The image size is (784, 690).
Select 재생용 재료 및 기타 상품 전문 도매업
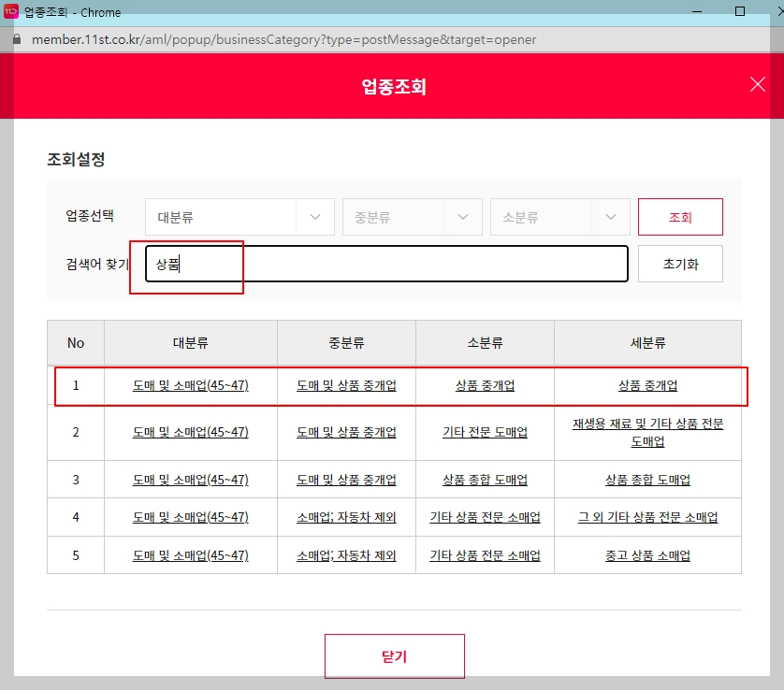tap(648, 432)
